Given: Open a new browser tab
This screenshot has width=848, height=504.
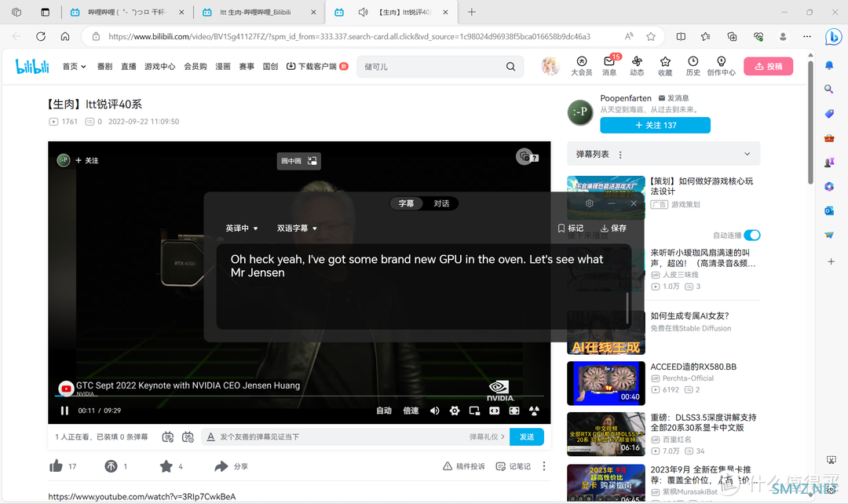Looking at the screenshot, I should 472,12.
